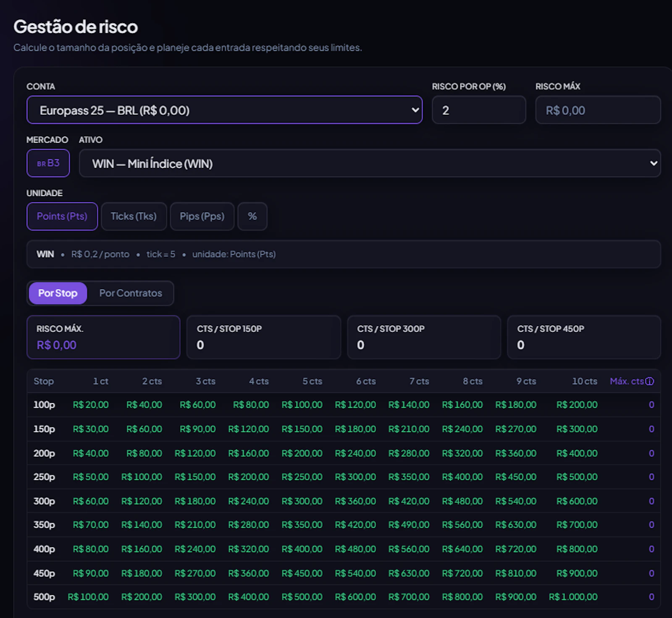
Task: Click Máx. cts value 0 in 100p row
Action: [x=651, y=405]
